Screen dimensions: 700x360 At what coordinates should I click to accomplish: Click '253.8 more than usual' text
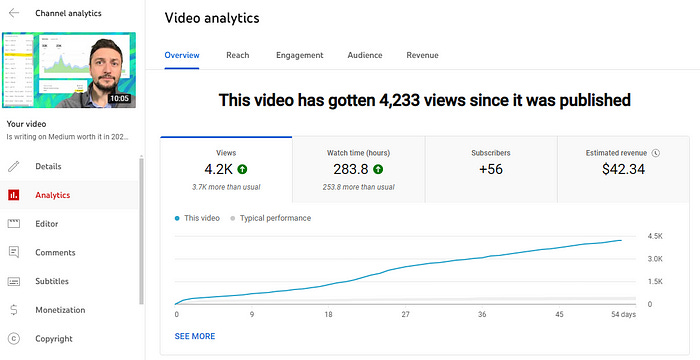pos(358,187)
